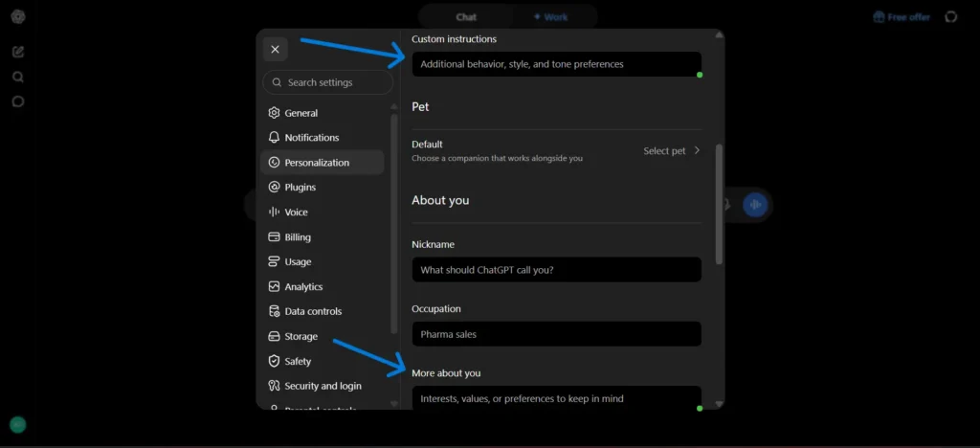Click the Personalization icon in the sidebar
This screenshot has width=980, height=448.
tap(274, 163)
